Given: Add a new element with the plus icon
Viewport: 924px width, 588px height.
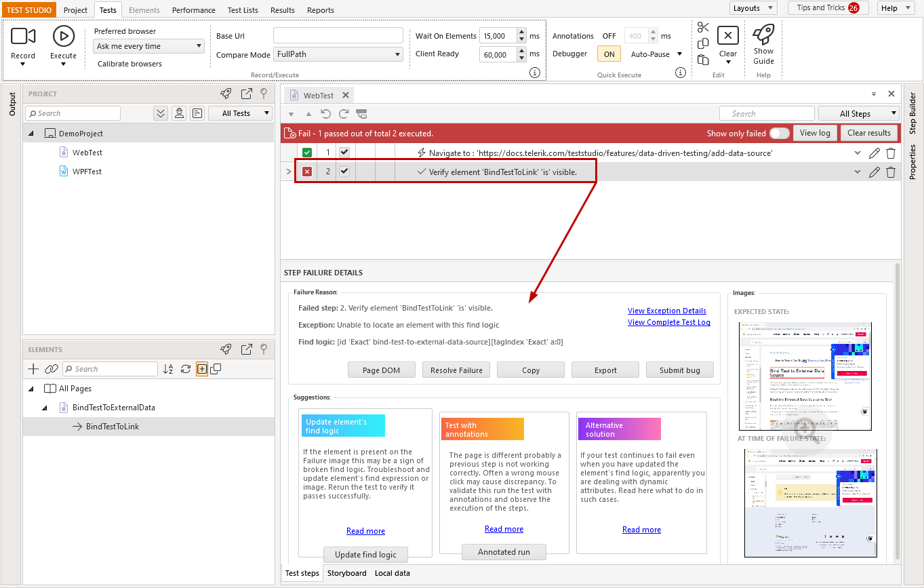Looking at the screenshot, I should pos(33,369).
